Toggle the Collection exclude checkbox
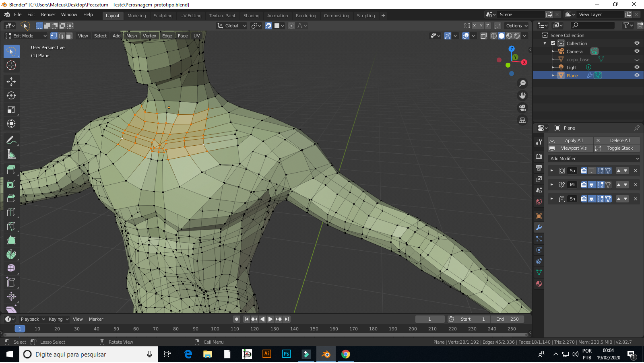The height and width of the screenshot is (363, 644). (x=553, y=43)
